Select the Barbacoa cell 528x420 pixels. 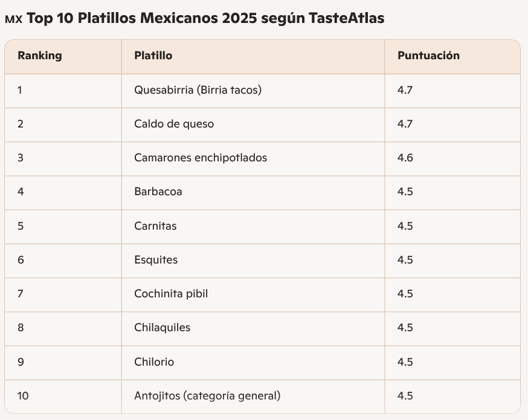(x=158, y=192)
